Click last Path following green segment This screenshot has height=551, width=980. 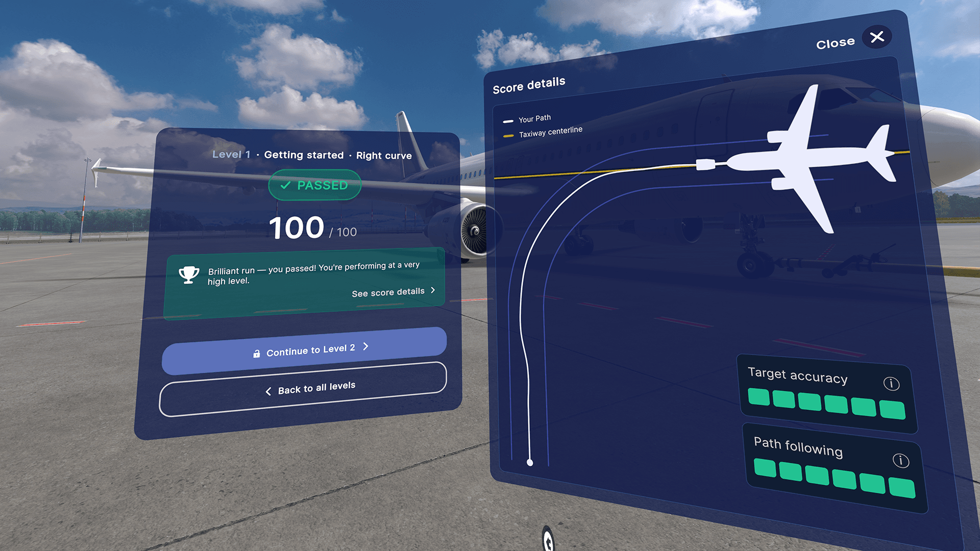(x=901, y=488)
